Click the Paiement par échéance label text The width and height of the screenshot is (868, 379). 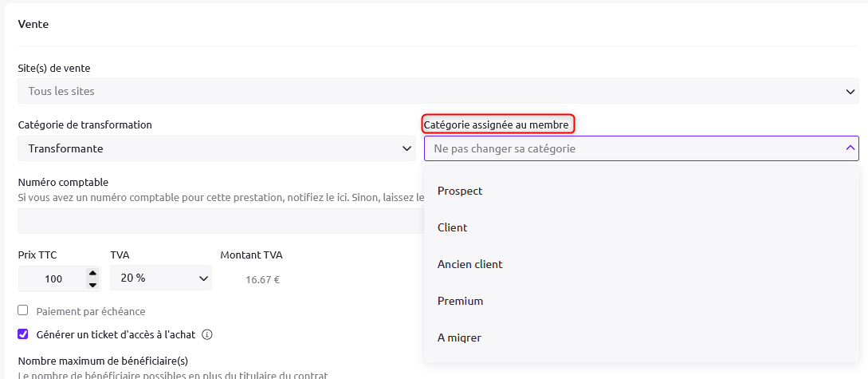click(x=91, y=311)
